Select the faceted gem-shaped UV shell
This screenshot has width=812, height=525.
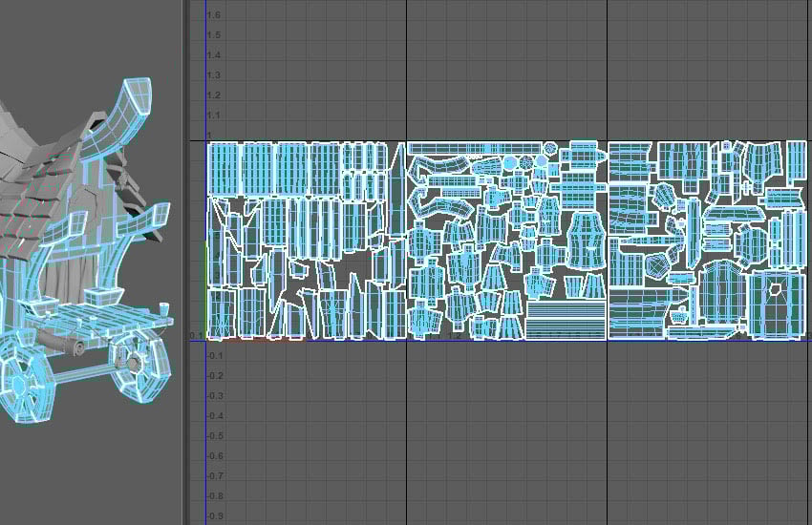point(657,266)
